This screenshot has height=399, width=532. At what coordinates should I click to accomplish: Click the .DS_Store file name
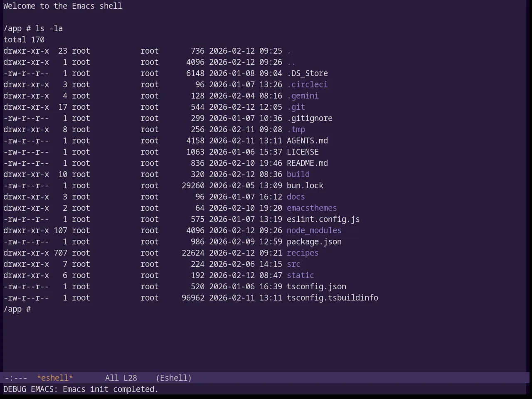(x=307, y=73)
